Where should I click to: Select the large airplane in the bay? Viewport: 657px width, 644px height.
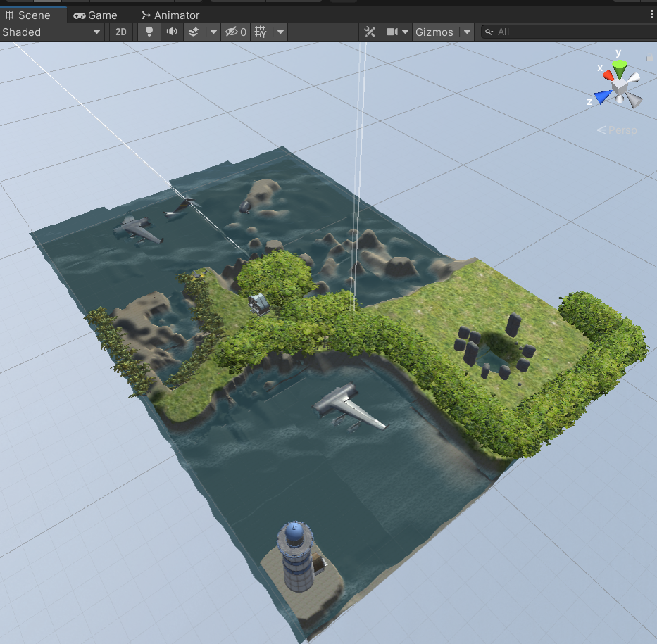pos(349,408)
